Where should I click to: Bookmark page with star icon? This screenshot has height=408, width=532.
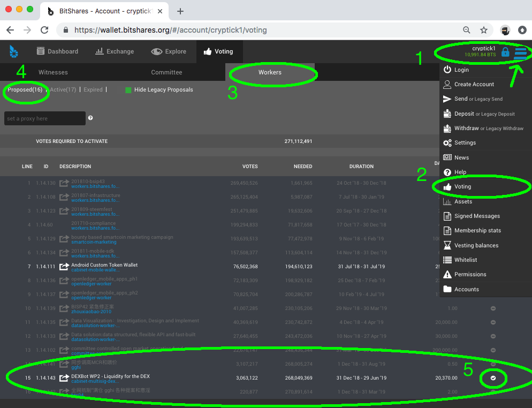(484, 30)
